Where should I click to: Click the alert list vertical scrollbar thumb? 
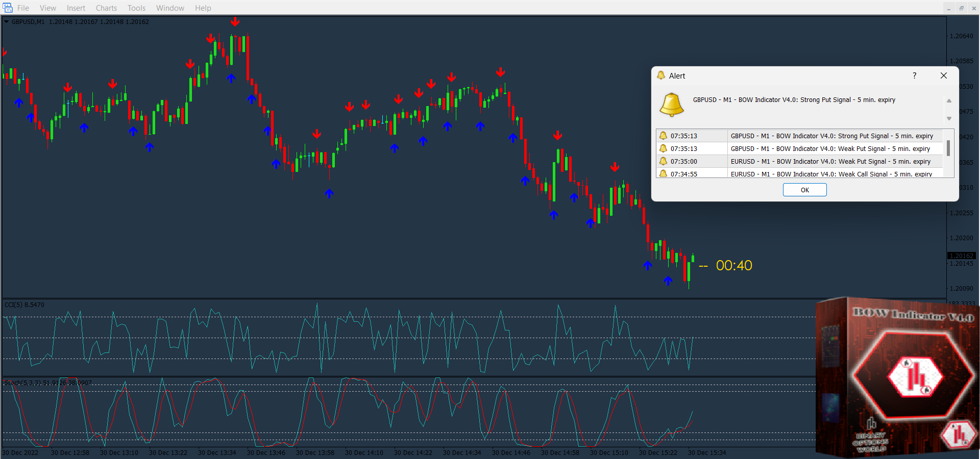[x=948, y=148]
